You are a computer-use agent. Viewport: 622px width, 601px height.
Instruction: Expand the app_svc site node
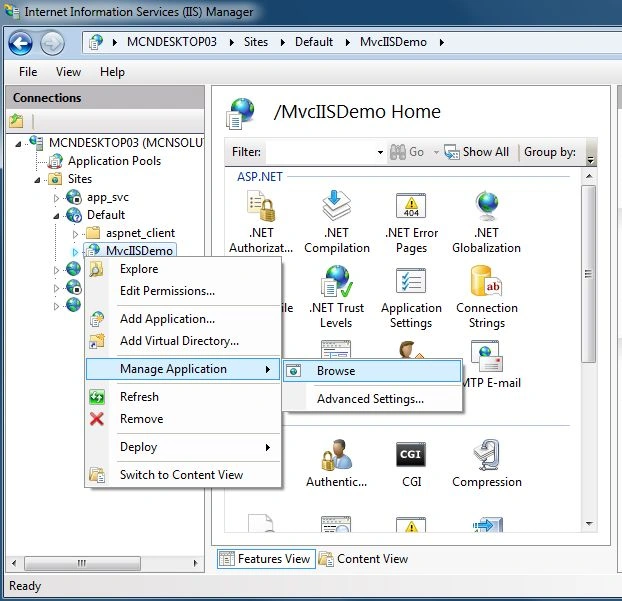tap(56, 198)
